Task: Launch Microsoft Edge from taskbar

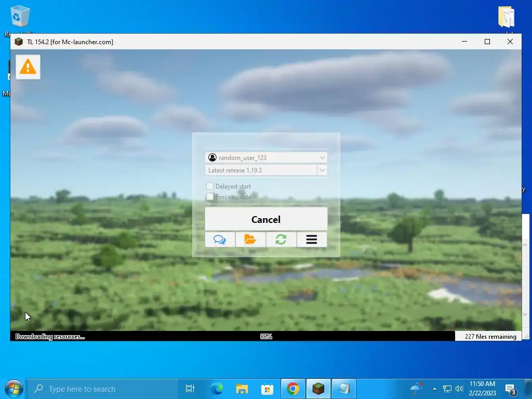Action: [216, 389]
